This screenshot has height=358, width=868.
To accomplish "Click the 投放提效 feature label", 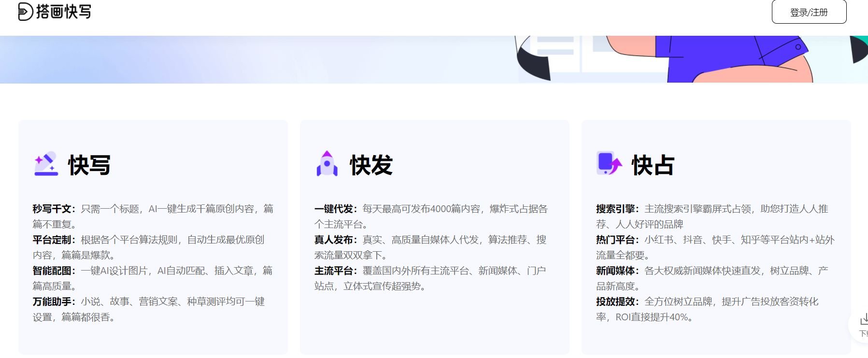I will 615,301.
